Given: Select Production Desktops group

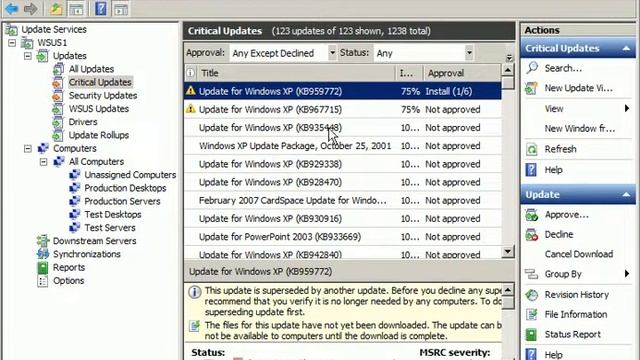Looking at the screenshot, I should [x=125, y=188].
